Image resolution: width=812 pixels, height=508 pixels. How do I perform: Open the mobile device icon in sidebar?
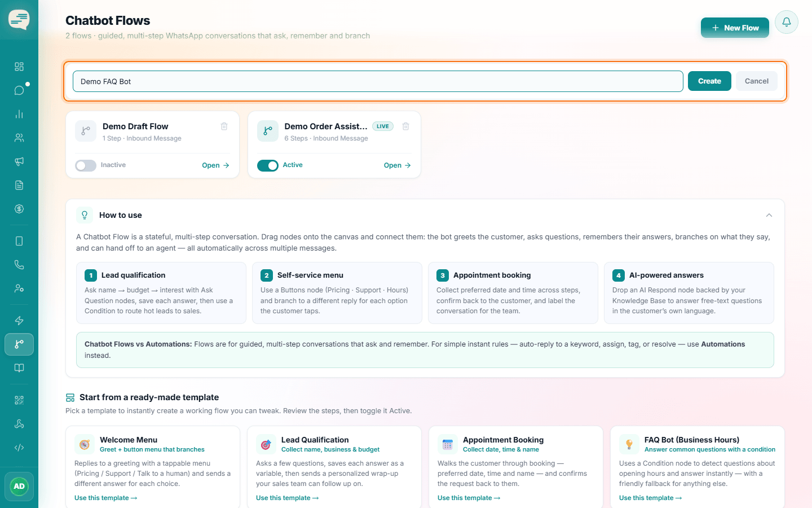(x=19, y=241)
